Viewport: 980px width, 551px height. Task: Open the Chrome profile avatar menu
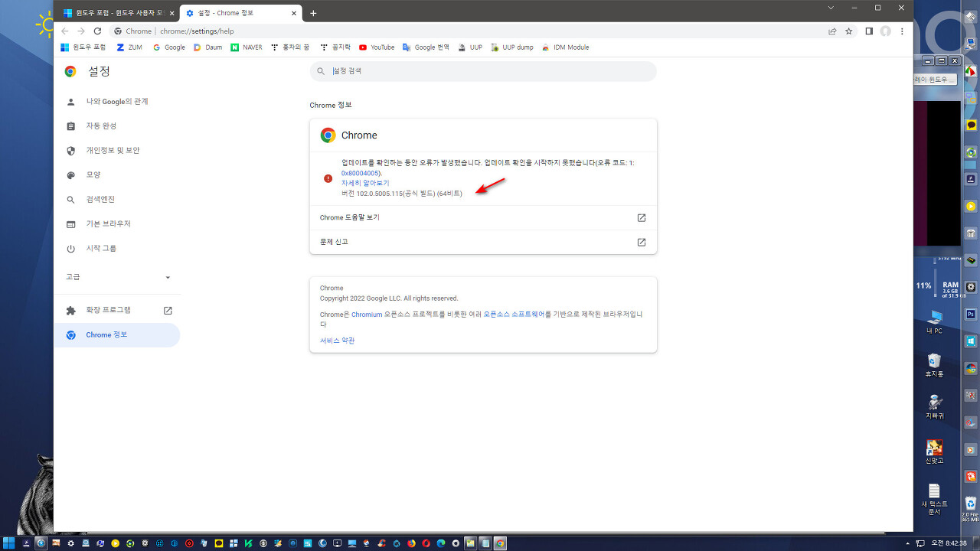point(886,31)
